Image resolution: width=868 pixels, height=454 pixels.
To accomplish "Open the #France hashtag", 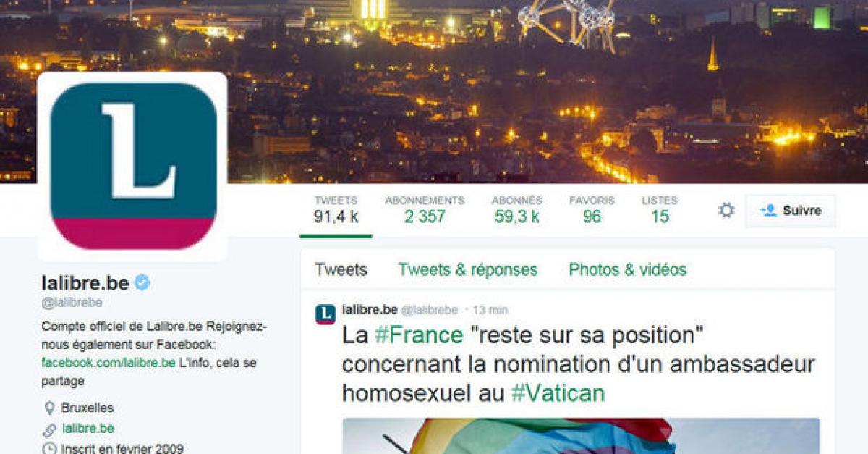I will [419, 335].
